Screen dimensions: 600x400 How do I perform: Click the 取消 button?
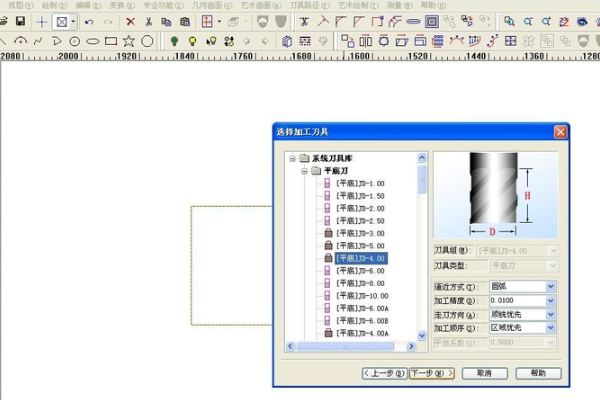click(484, 373)
